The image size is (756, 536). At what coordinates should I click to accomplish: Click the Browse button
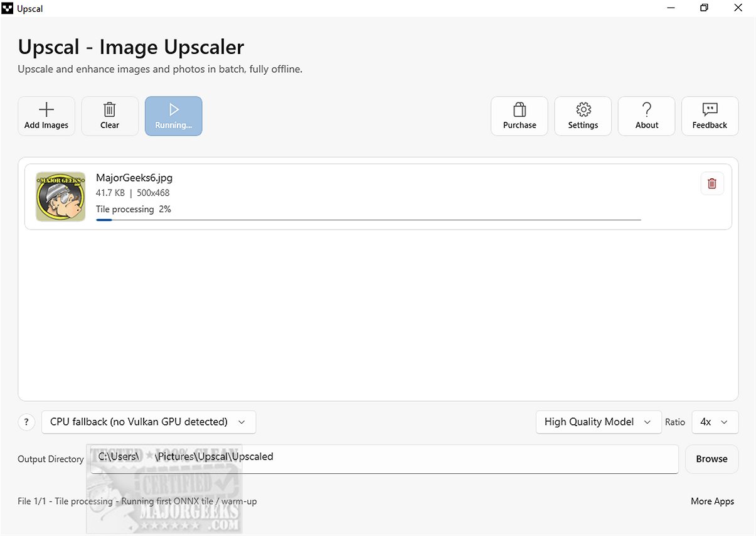coord(711,459)
